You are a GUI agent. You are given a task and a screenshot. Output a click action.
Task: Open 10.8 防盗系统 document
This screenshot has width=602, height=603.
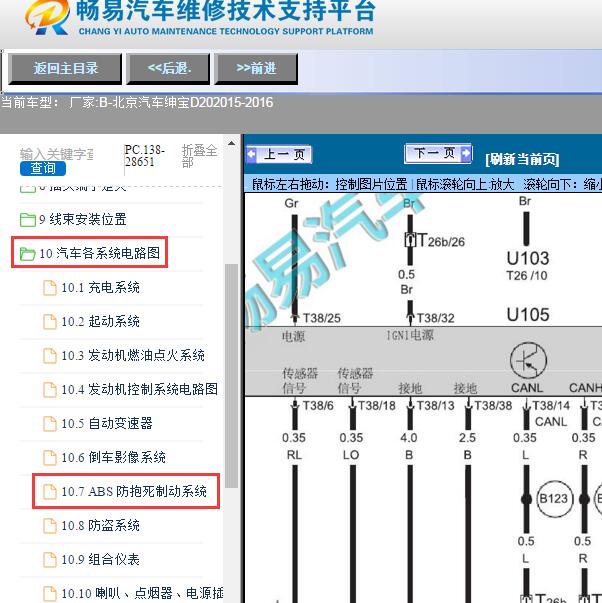click(100, 526)
